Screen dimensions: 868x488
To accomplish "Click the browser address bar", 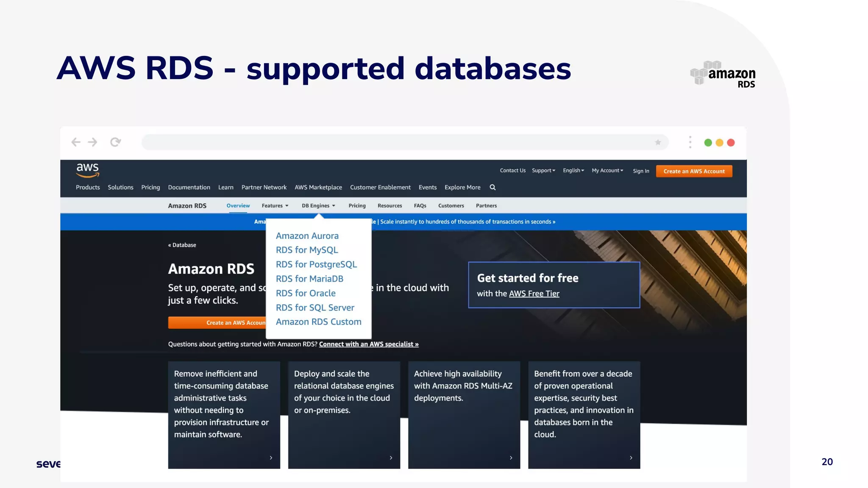I will click(405, 142).
